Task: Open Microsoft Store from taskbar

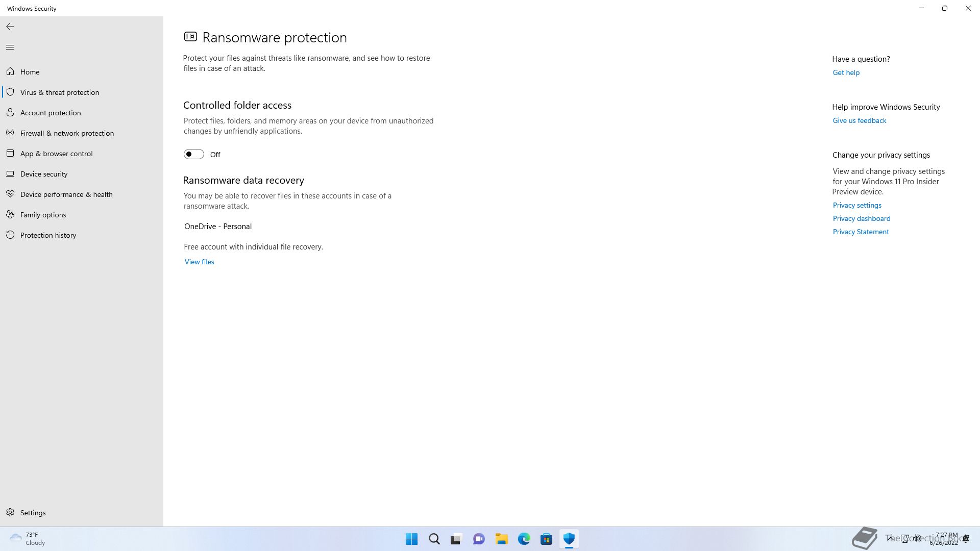Action: pyautogui.click(x=547, y=539)
